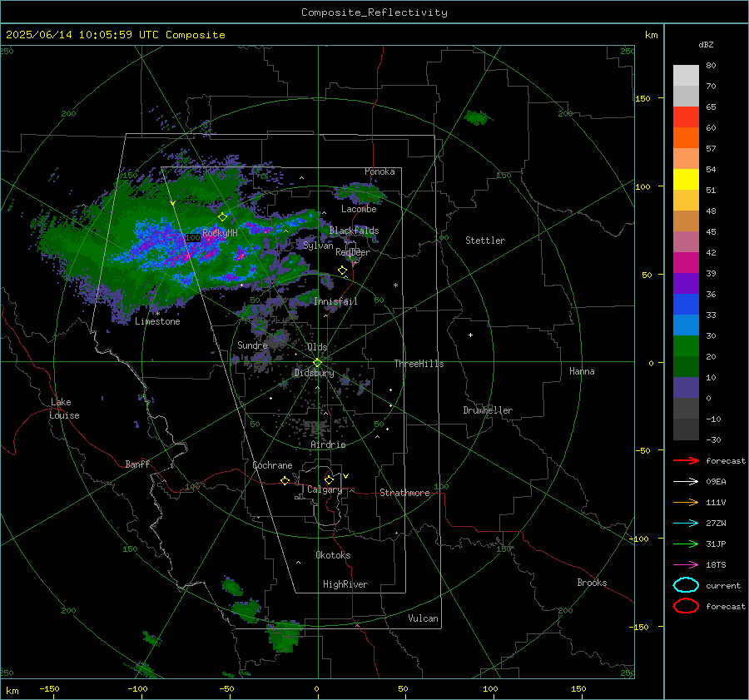Click the dBZ legend heading
Screen dimensions: 749x700
[x=706, y=45]
